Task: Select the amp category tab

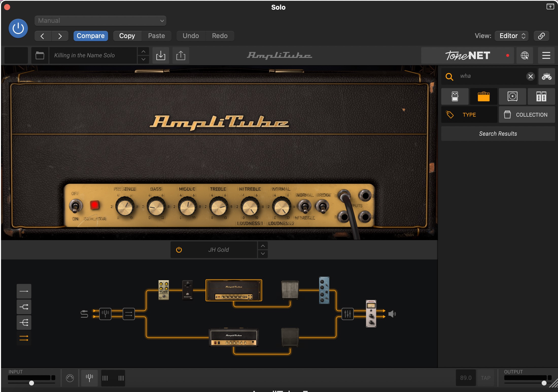Action: tap(484, 97)
